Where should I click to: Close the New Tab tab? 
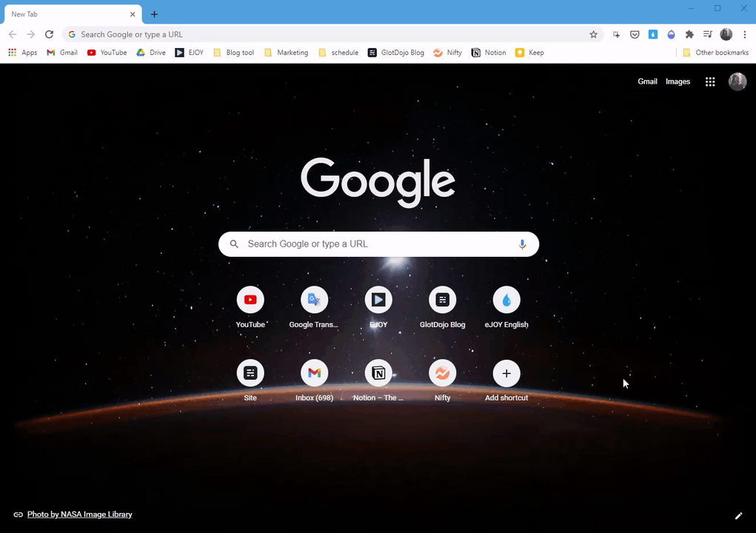[x=133, y=15]
